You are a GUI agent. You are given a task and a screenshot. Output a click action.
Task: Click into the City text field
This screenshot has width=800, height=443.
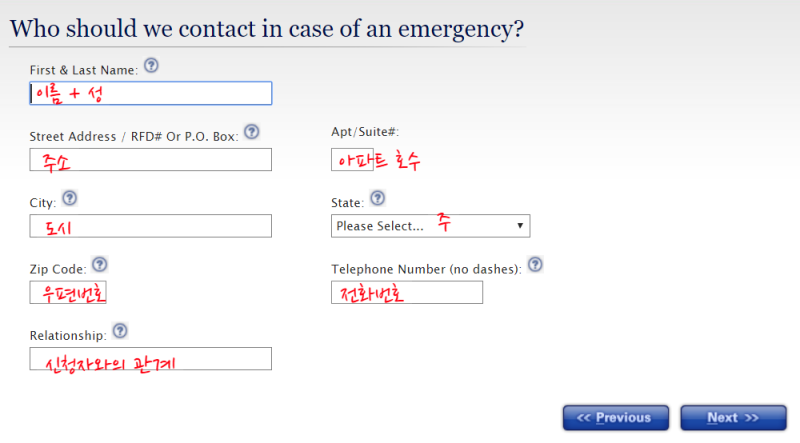click(151, 226)
